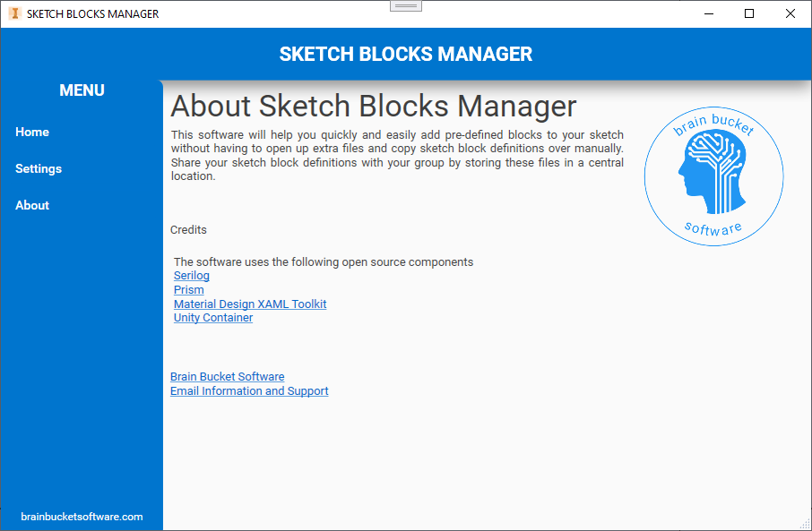812x531 pixels.
Task: Open the Unity Container link
Action: click(x=213, y=318)
